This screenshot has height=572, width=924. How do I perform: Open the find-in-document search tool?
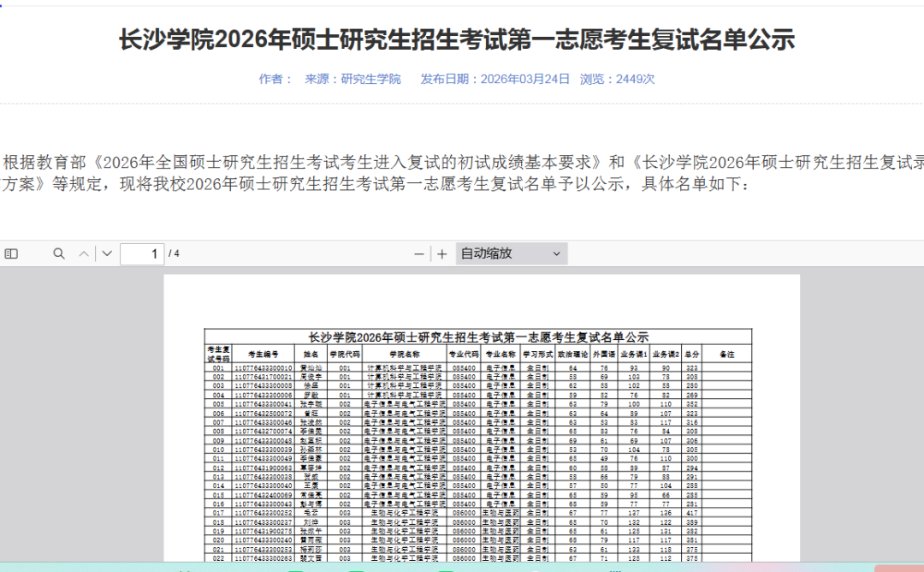59,253
